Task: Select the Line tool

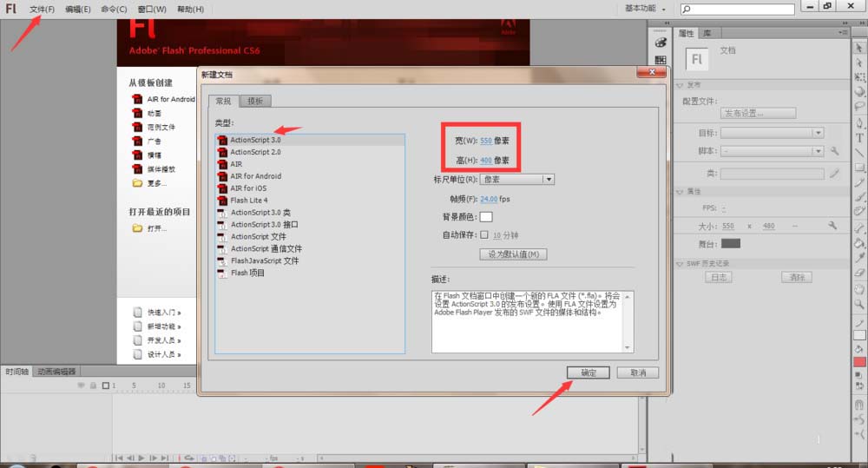Action: [x=859, y=152]
